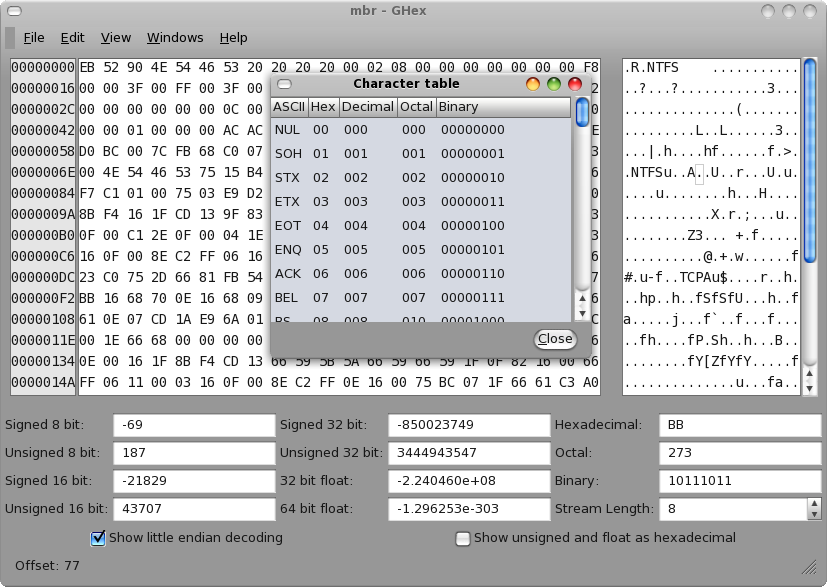Click the Character table scrollbar thumb
Image resolution: width=827 pixels, height=587 pixels.
click(582, 112)
